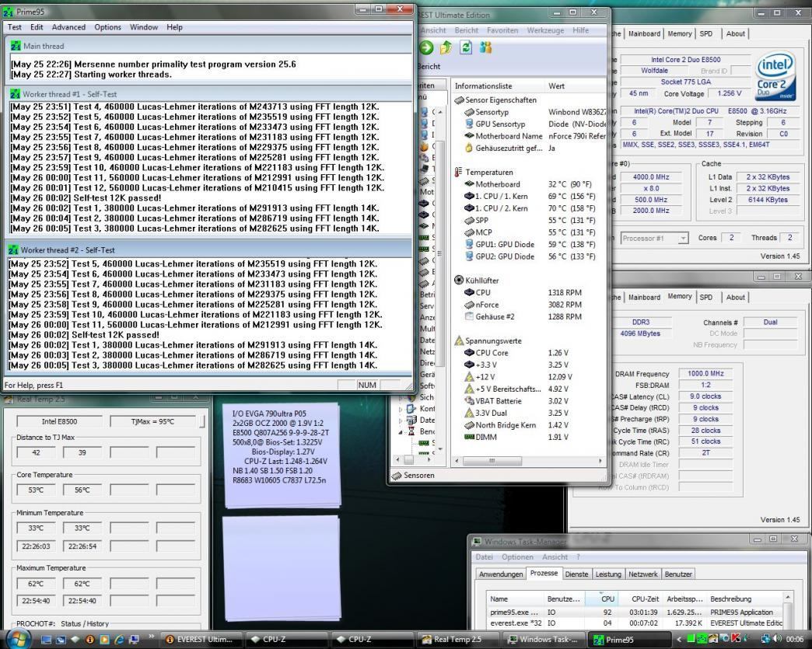The image size is (812, 649).
Task: Select the prime95.exe process row
Action: (x=635, y=612)
